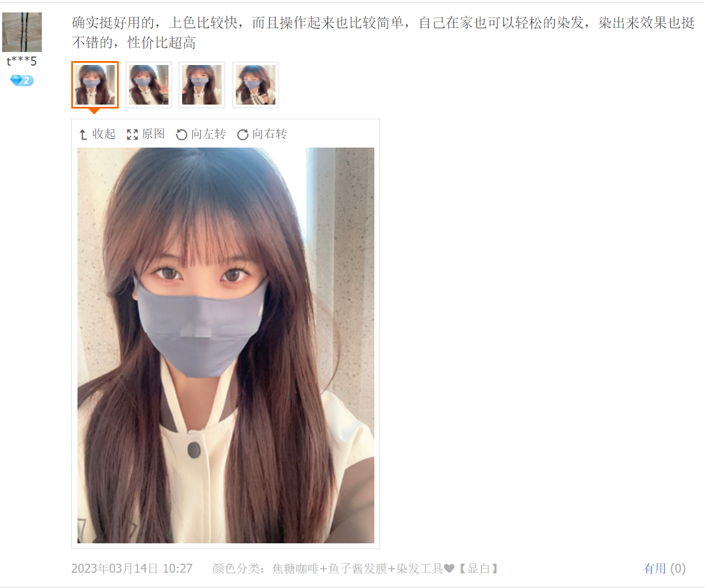Select the third review photo thumbnail

pos(202,85)
